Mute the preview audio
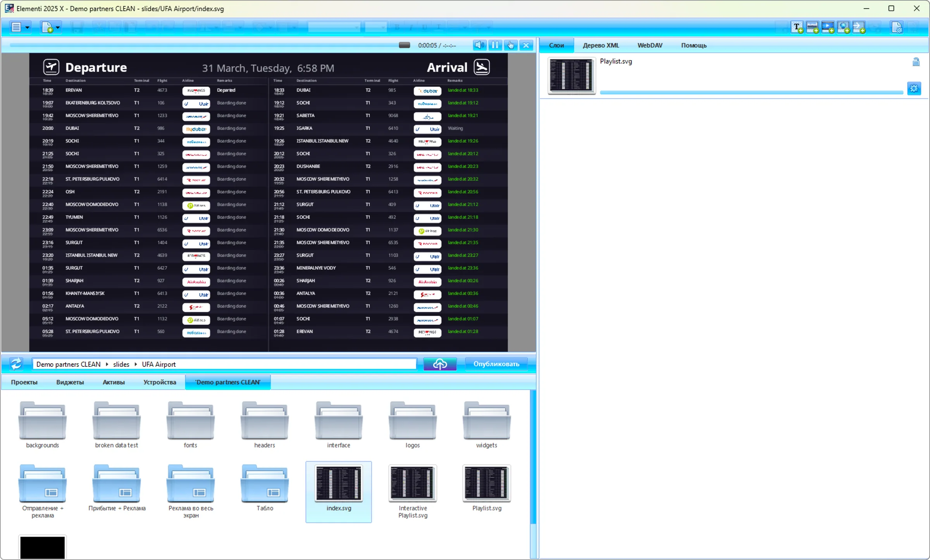Screen dimensions: 930x560 tap(479, 45)
